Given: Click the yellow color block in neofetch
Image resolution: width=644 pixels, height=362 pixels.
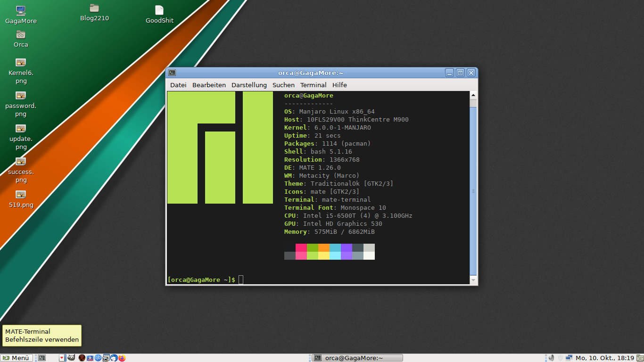Looking at the screenshot, I should pyautogui.click(x=324, y=255).
